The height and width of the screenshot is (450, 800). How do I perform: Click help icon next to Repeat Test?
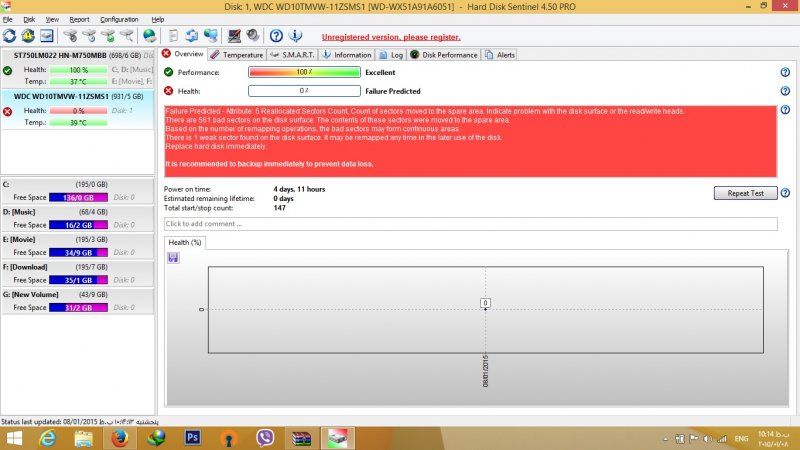click(x=785, y=193)
